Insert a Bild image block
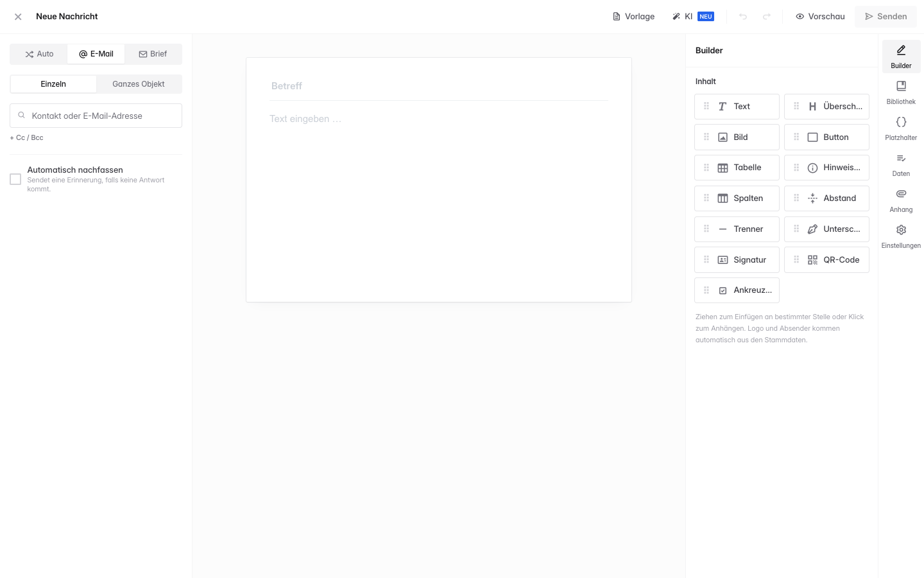The height and width of the screenshot is (578, 924). [x=737, y=137]
